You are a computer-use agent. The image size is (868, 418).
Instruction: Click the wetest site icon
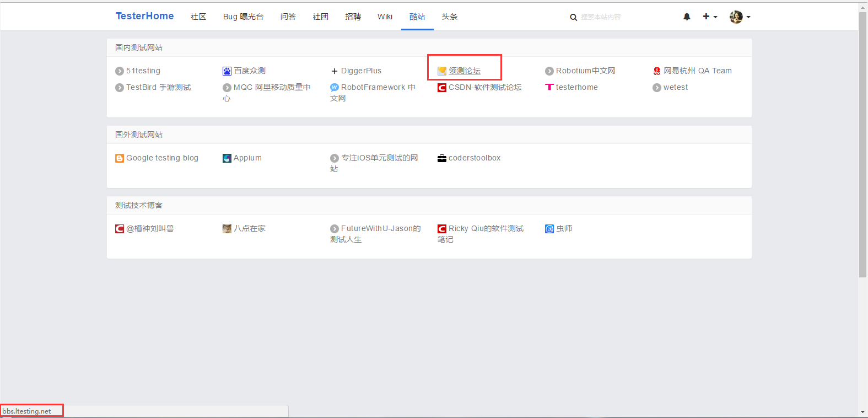(657, 88)
